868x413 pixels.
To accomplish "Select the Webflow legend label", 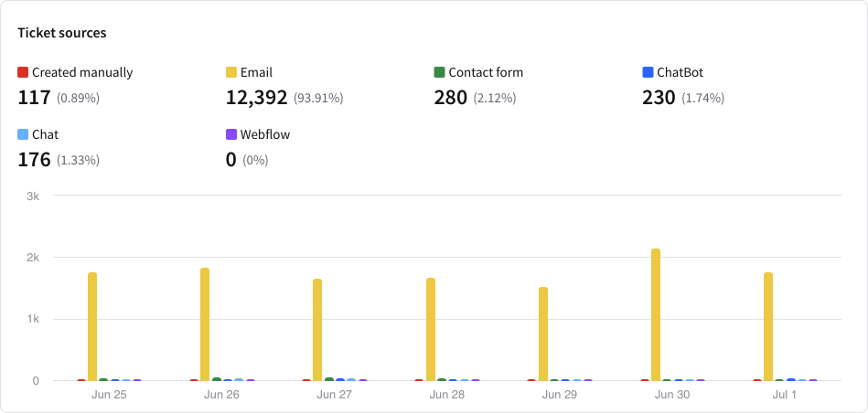I will tap(265, 134).
